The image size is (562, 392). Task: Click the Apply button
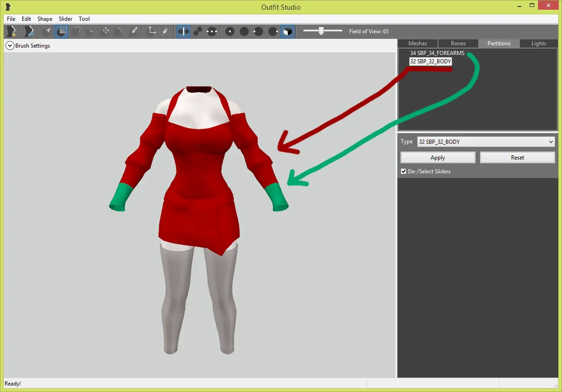point(438,158)
